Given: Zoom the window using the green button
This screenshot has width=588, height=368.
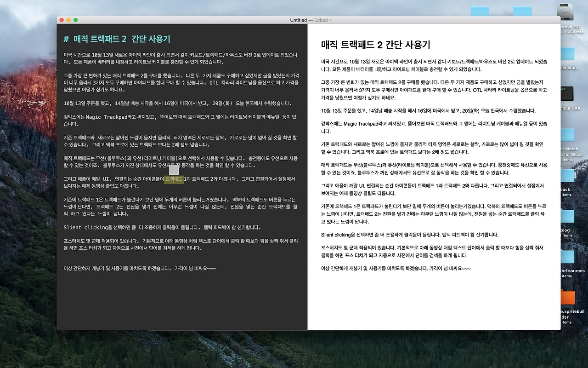Looking at the screenshot, I should [x=75, y=20].
